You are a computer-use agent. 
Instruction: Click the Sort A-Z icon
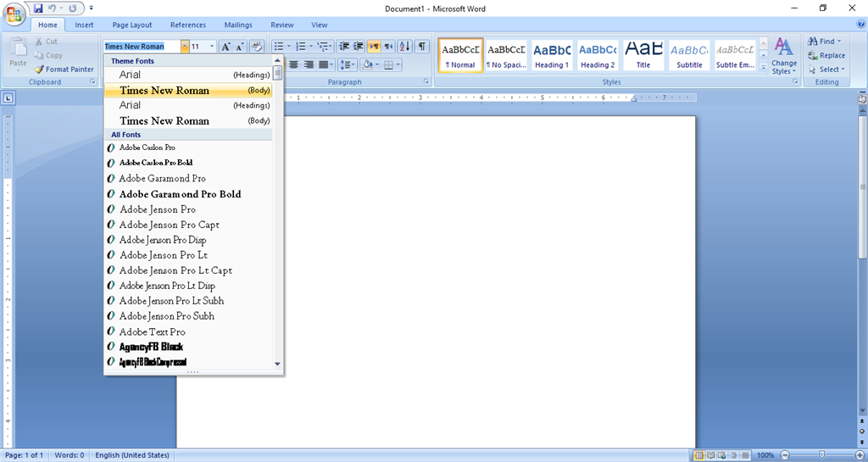404,47
